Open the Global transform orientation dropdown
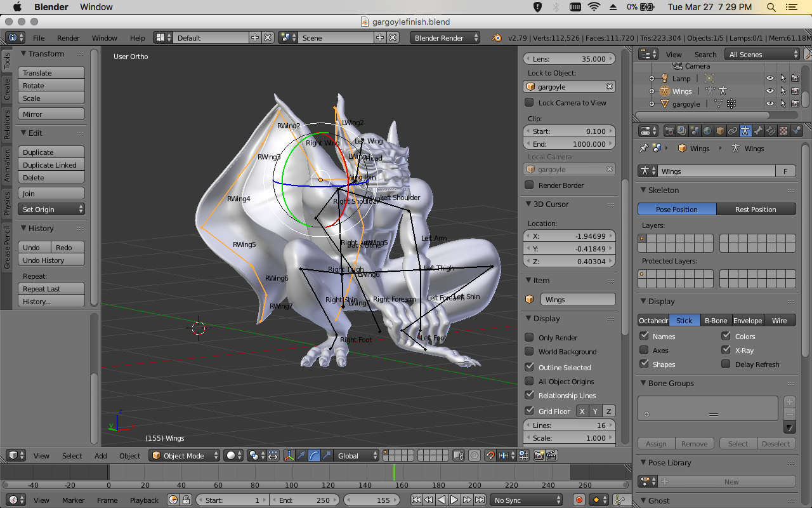 pyautogui.click(x=357, y=455)
